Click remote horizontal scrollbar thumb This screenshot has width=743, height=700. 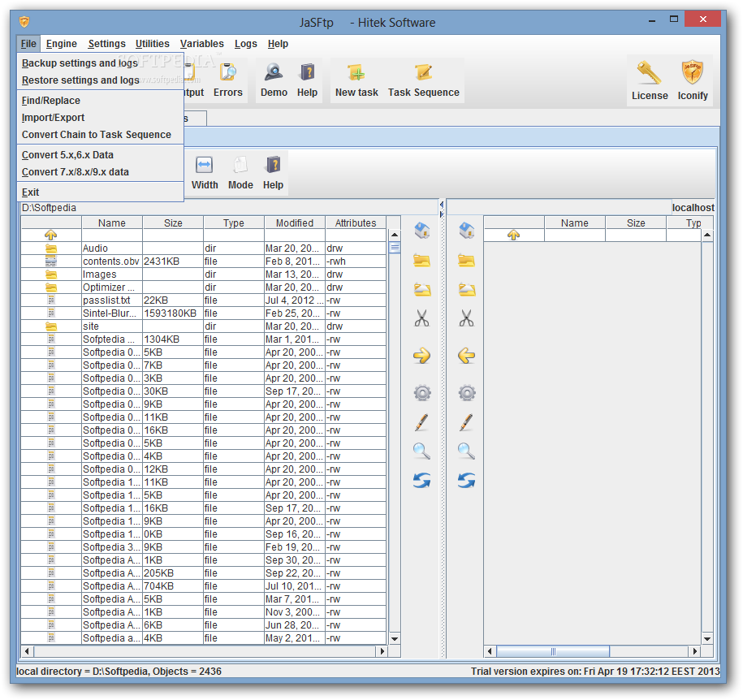553,651
